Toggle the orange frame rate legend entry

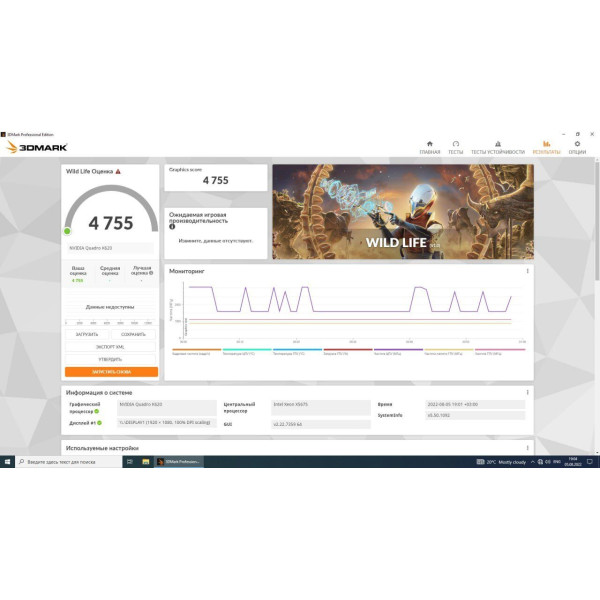pos(196,352)
